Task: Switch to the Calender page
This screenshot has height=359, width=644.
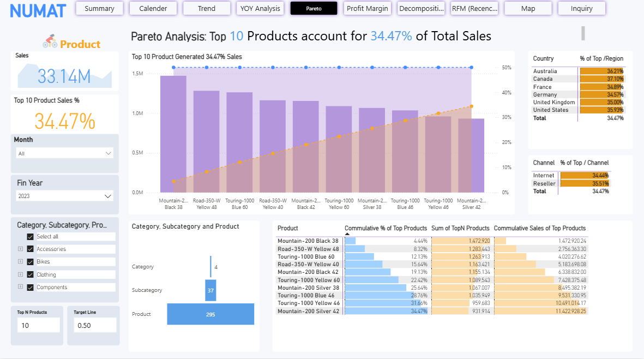Action: pos(153,8)
